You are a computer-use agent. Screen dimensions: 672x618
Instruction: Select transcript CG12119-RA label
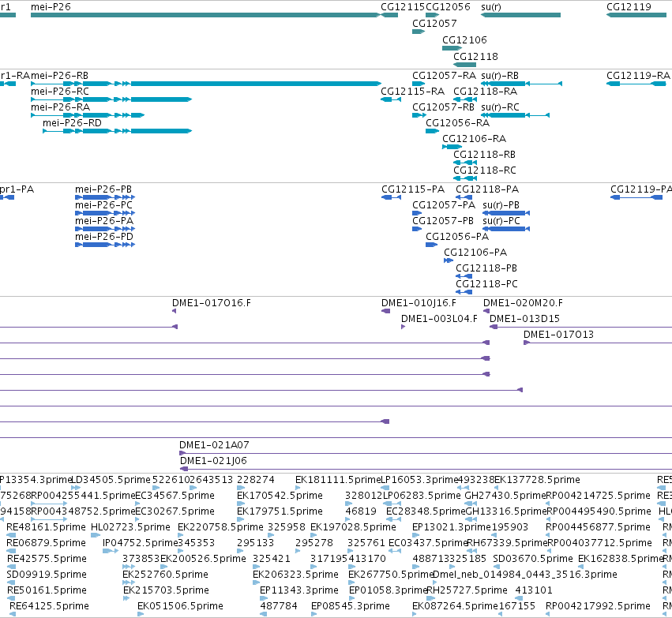click(638, 76)
